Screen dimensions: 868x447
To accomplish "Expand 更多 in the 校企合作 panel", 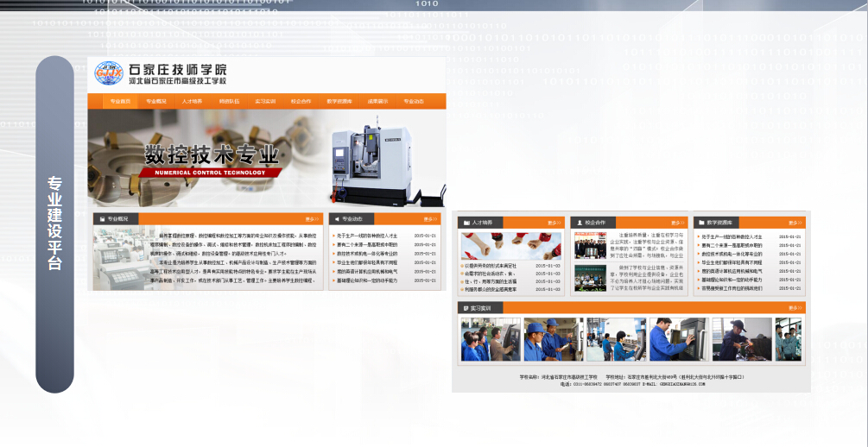I will pos(677,223).
